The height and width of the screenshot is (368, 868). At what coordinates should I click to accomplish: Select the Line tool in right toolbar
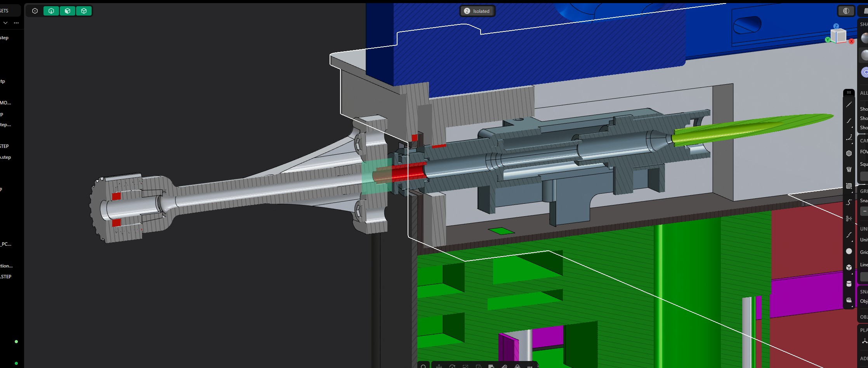[849, 104]
